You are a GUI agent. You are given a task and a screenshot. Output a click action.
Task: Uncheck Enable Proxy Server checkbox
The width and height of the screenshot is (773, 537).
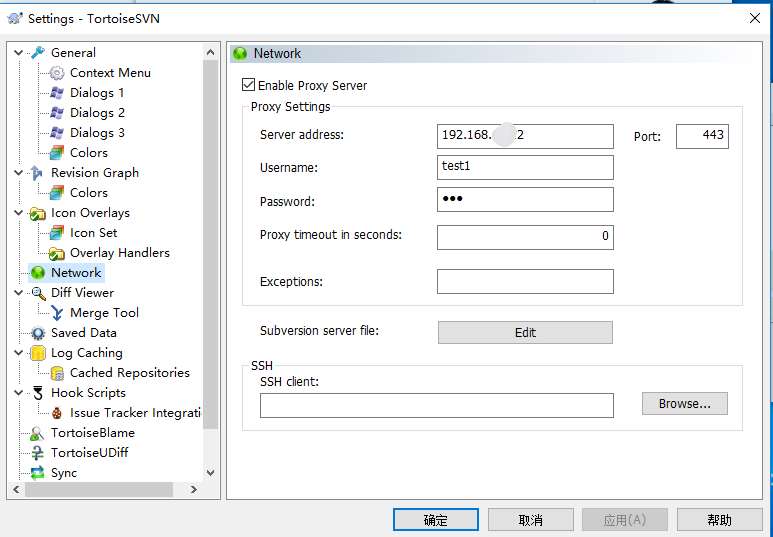click(x=248, y=85)
